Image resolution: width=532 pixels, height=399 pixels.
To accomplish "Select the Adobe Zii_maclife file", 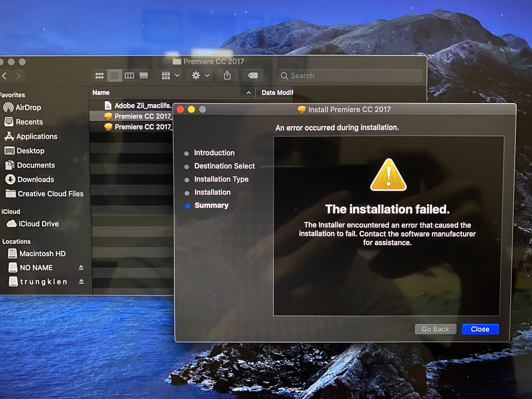I will 138,106.
